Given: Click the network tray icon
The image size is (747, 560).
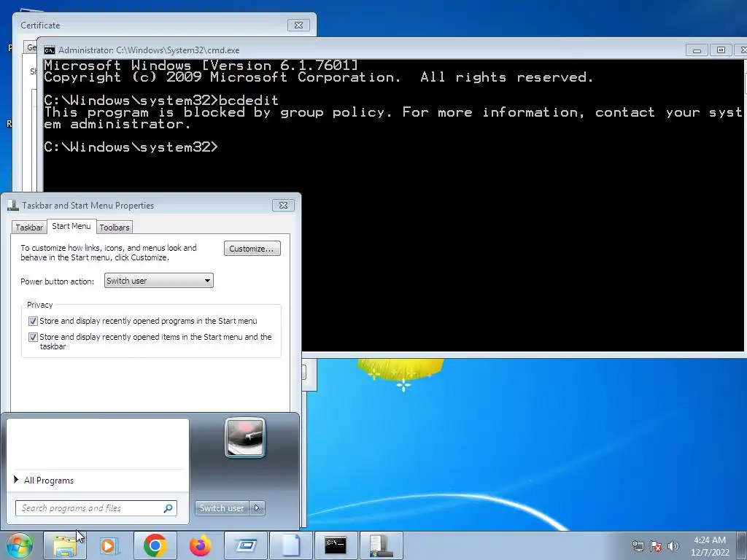Looking at the screenshot, I should pos(638,546).
